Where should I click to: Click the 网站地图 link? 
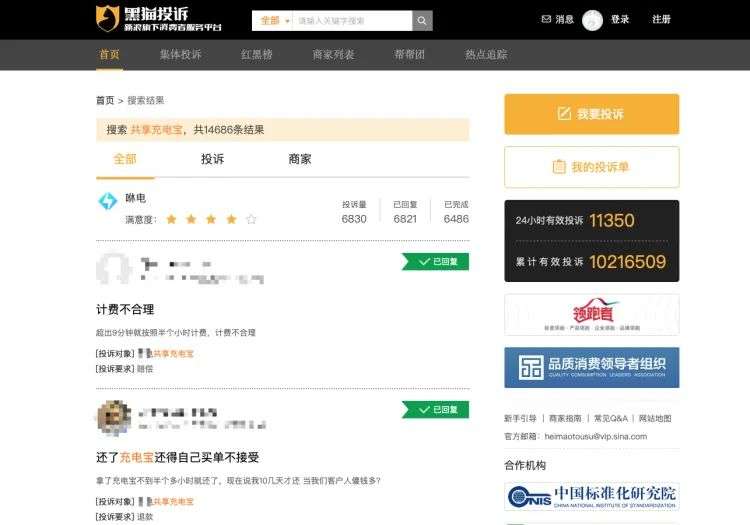pyautogui.click(x=655, y=418)
